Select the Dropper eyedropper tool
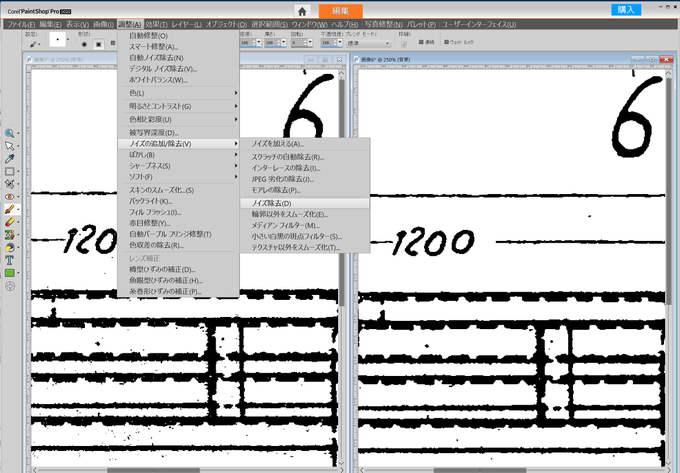Screen dimensions: 680x473 pyautogui.click(x=9, y=158)
